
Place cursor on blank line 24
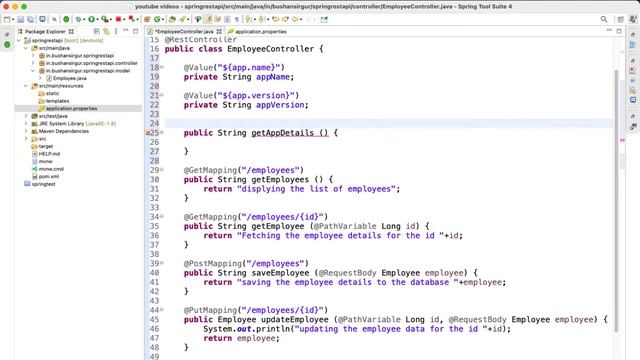tap(389, 123)
